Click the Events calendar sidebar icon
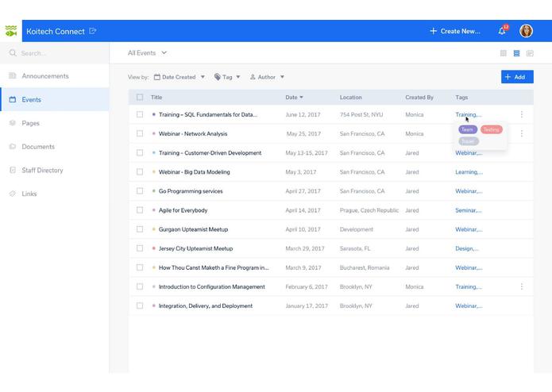552x392 pixels. 13,99
